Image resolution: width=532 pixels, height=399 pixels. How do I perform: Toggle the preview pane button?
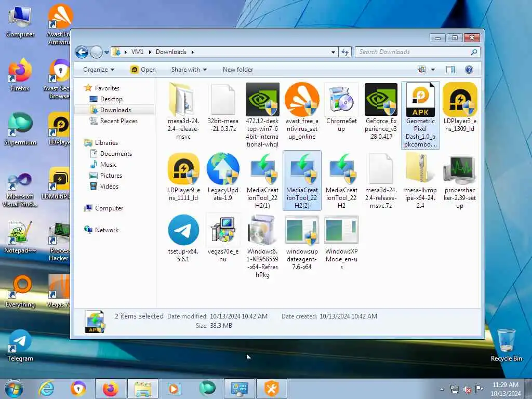(450, 70)
